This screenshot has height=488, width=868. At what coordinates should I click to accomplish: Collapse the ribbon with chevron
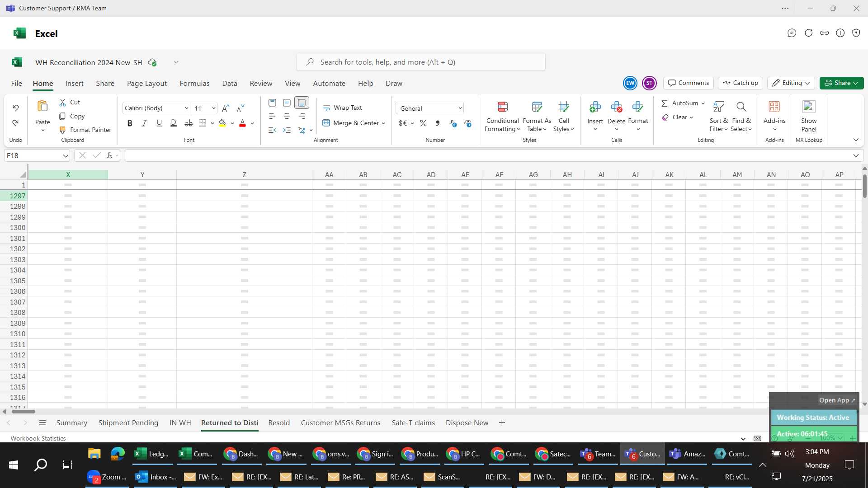(856, 140)
